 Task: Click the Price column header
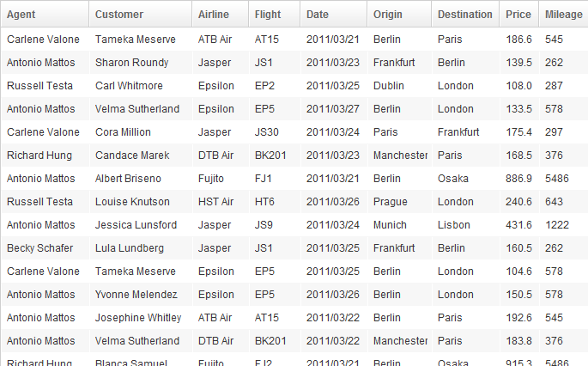click(519, 15)
